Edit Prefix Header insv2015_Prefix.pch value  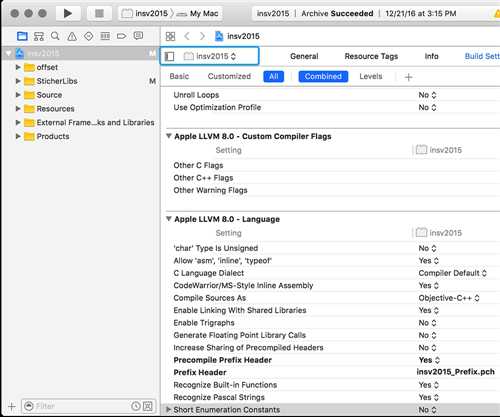click(x=456, y=372)
